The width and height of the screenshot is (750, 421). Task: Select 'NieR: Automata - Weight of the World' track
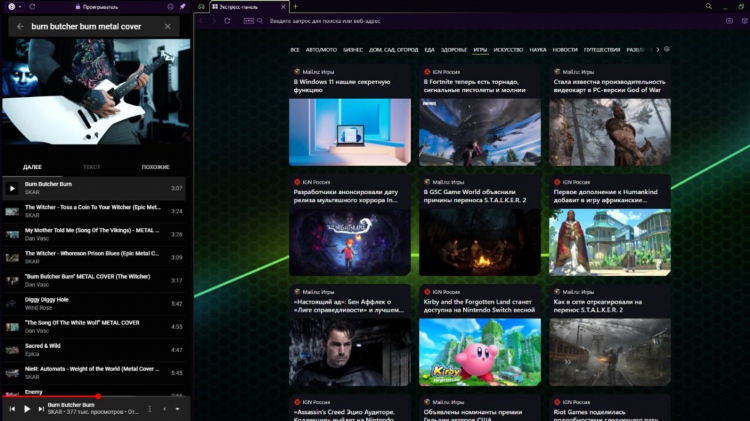tap(94, 373)
